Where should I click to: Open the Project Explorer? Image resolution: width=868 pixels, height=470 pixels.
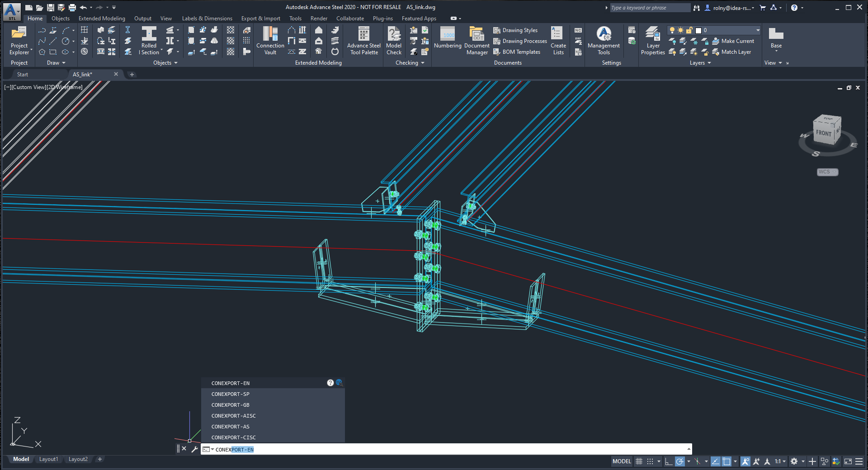(19, 41)
